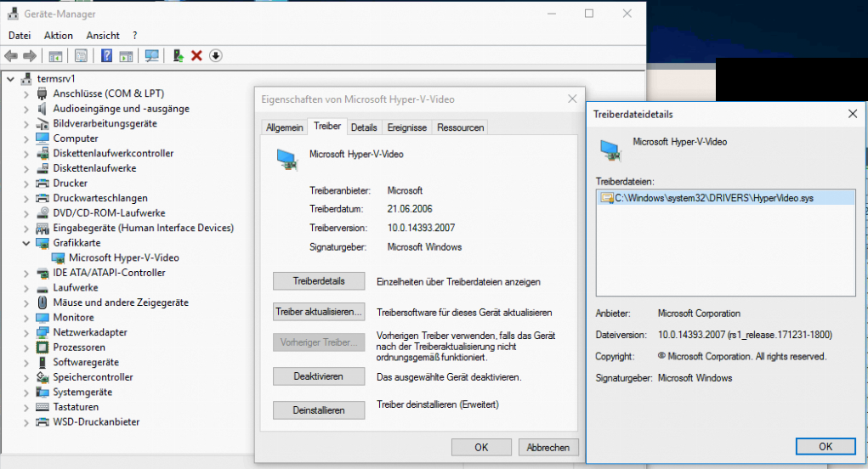Click the Computer category monitor icon
The image size is (868, 469).
(43, 138)
